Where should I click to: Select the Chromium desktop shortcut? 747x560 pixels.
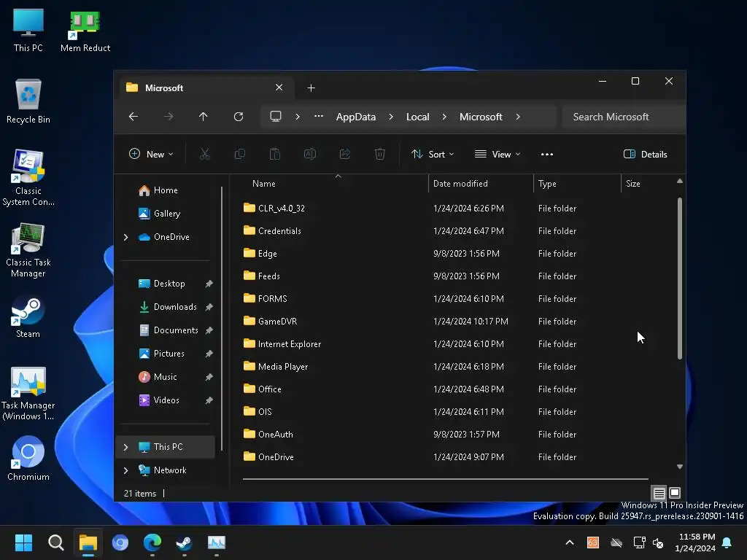click(28, 459)
